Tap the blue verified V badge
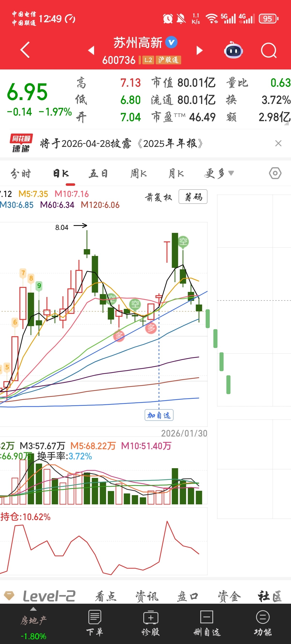The height and width of the screenshot is (644, 291). [x=171, y=42]
